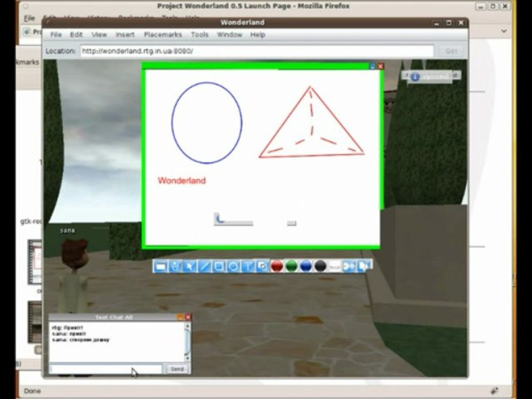Click the Firefox tab list dropdown arrow
Viewport: 532px width, 399px height.
coord(504,31)
